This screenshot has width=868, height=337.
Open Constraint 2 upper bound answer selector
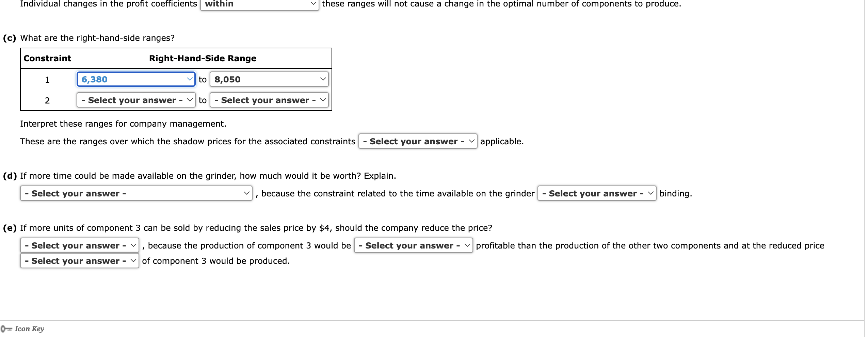[x=269, y=100]
